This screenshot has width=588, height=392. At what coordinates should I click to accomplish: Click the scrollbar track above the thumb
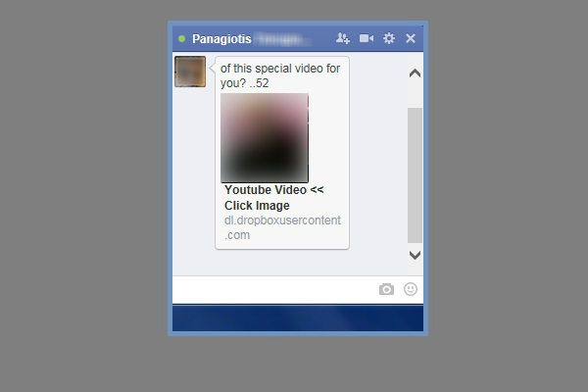pos(415,94)
